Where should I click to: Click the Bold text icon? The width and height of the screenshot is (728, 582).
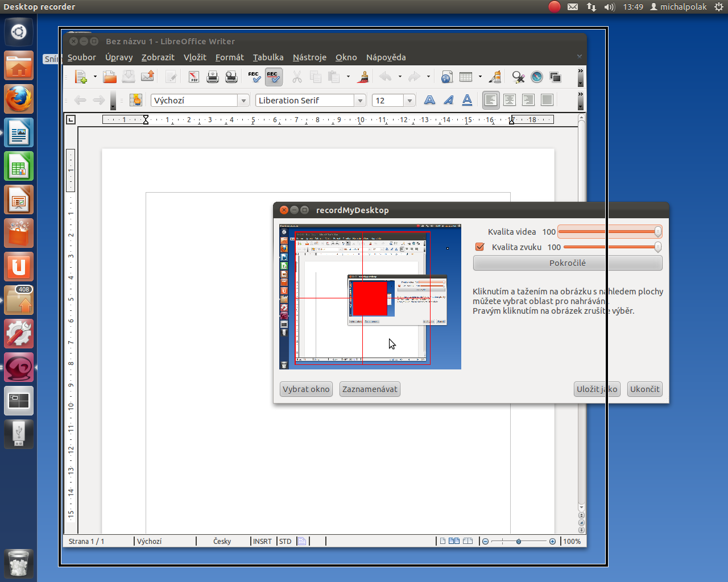(430, 100)
